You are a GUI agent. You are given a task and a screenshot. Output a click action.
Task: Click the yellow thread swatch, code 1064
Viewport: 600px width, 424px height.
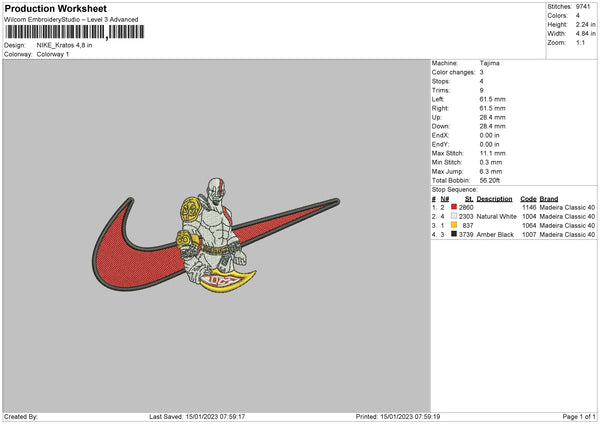click(x=454, y=225)
